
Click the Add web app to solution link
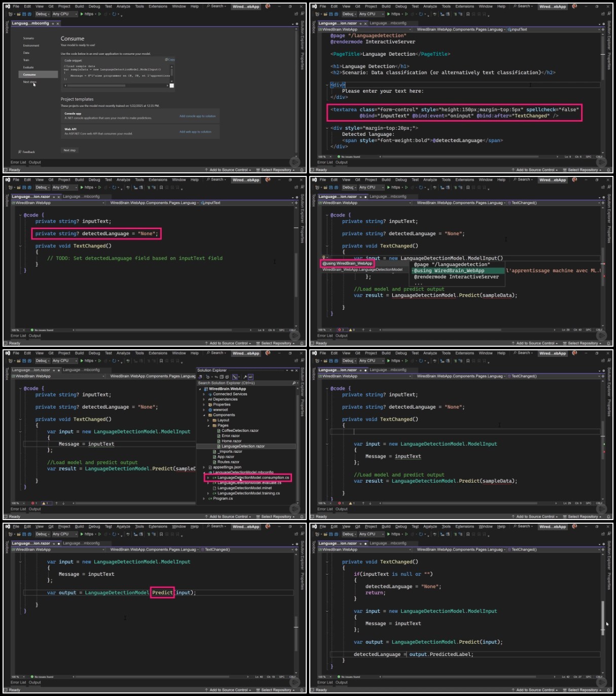click(195, 132)
